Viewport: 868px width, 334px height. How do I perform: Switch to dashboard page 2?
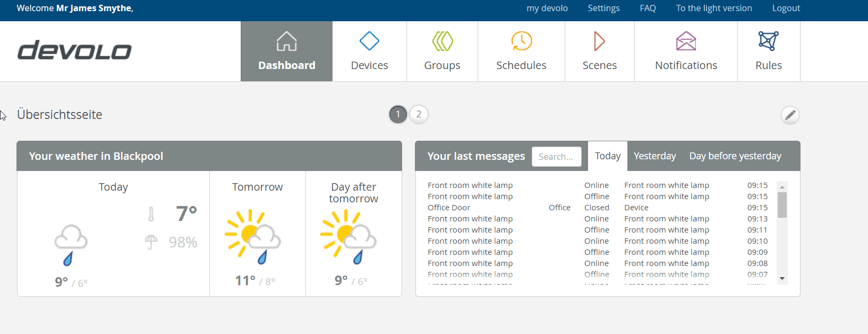[x=419, y=114]
